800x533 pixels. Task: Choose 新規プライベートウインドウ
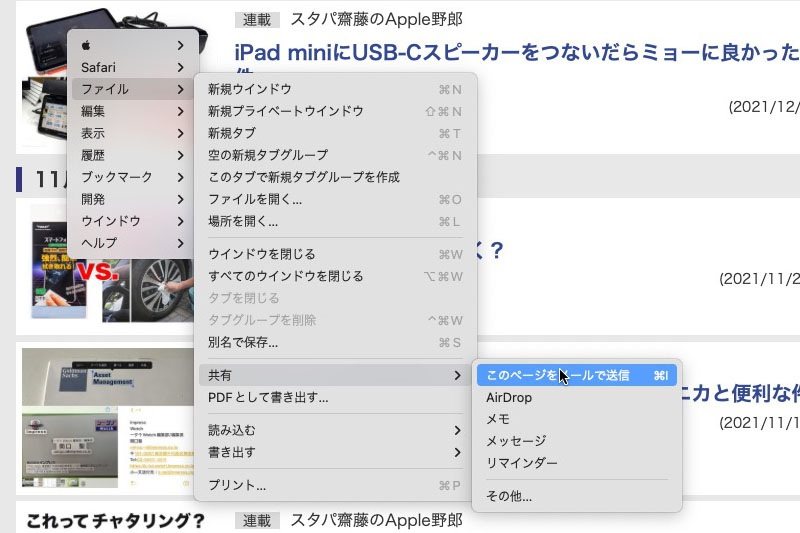[335, 111]
